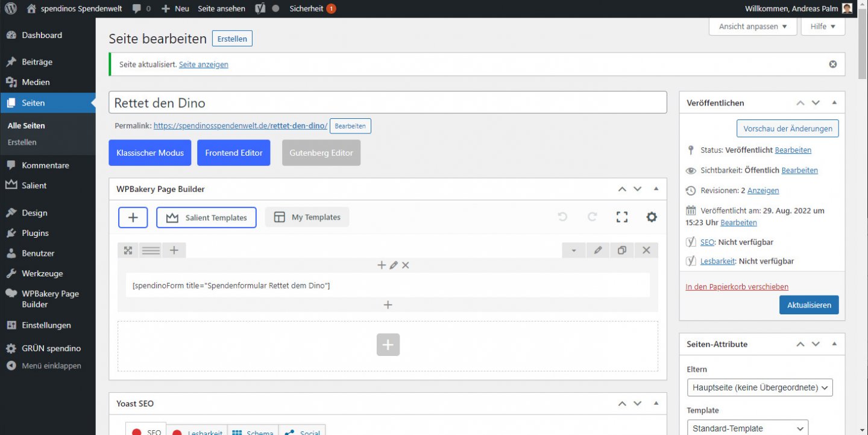This screenshot has width=868, height=435.
Task: Click the row move drag icon
Action: pos(128,250)
